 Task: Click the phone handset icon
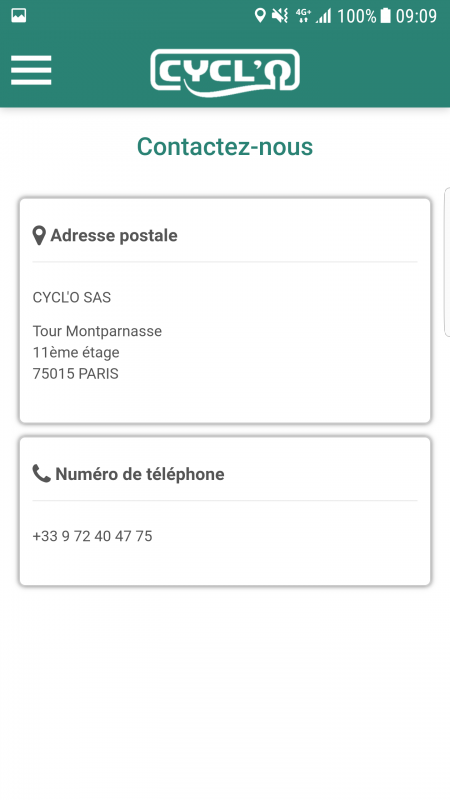[41, 473]
